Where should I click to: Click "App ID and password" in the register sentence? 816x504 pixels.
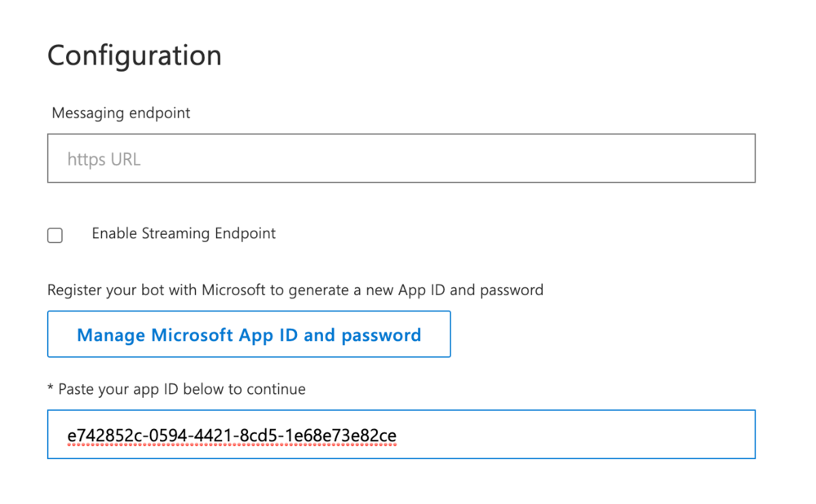coord(470,290)
